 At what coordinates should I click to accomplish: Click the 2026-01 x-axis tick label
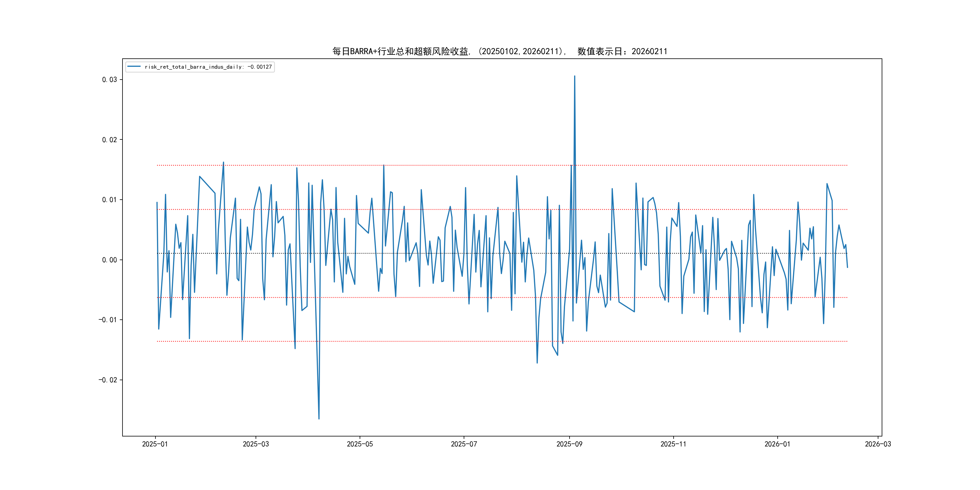coord(777,444)
